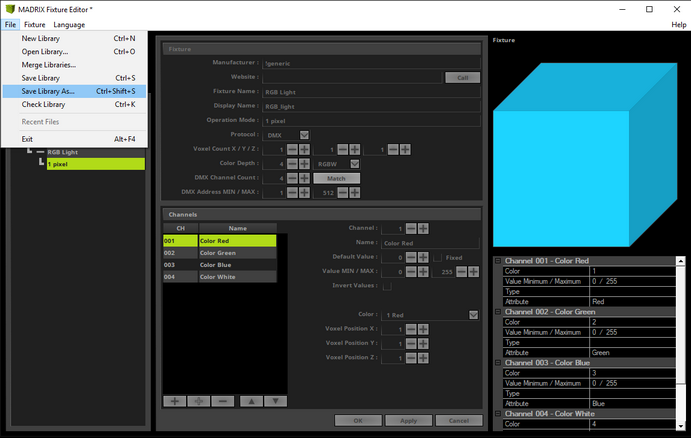Viewport: 691px width, 438px height.
Task: Choose Open Library... menu entry
Action: pyautogui.click(x=74, y=52)
